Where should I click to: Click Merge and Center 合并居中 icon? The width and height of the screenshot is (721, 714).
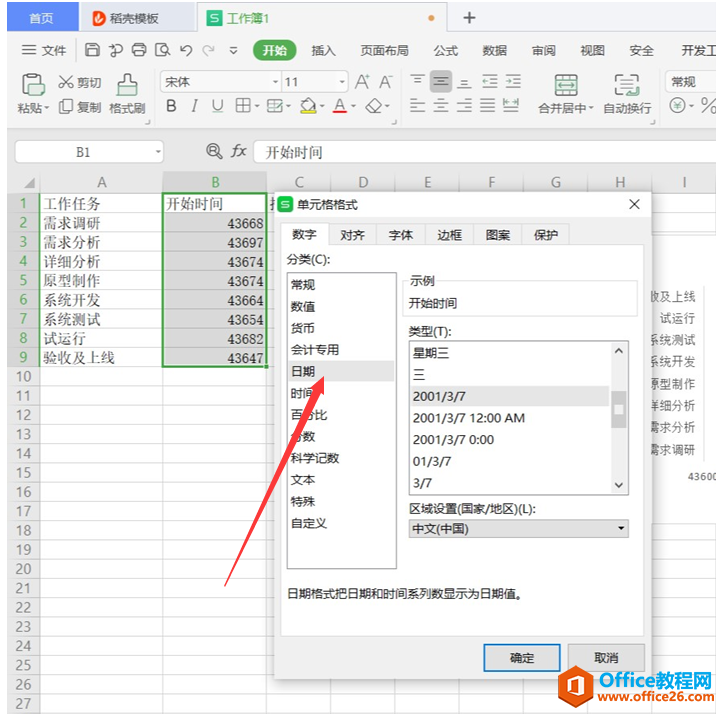pos(566,86)
